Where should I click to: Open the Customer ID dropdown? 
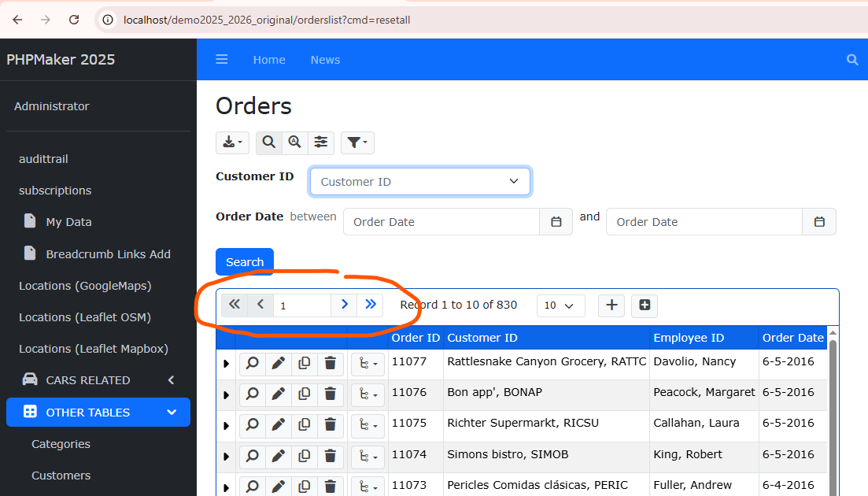coord(420,182)
